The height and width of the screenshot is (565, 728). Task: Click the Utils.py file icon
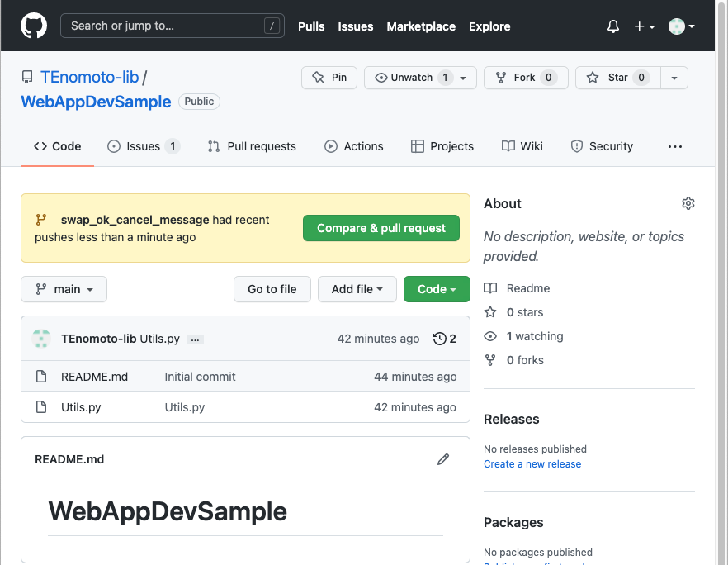[41, 407]
